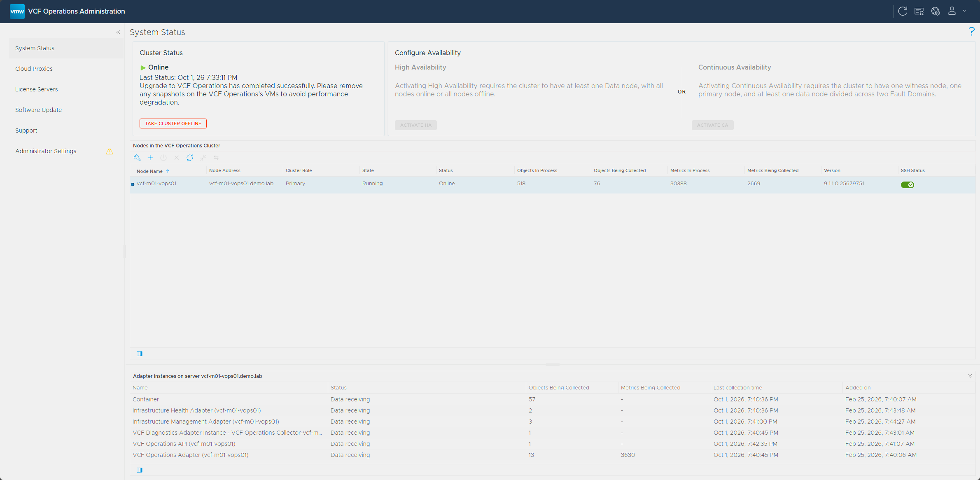Collapse the left navigation pane

[x=118, y=32]
